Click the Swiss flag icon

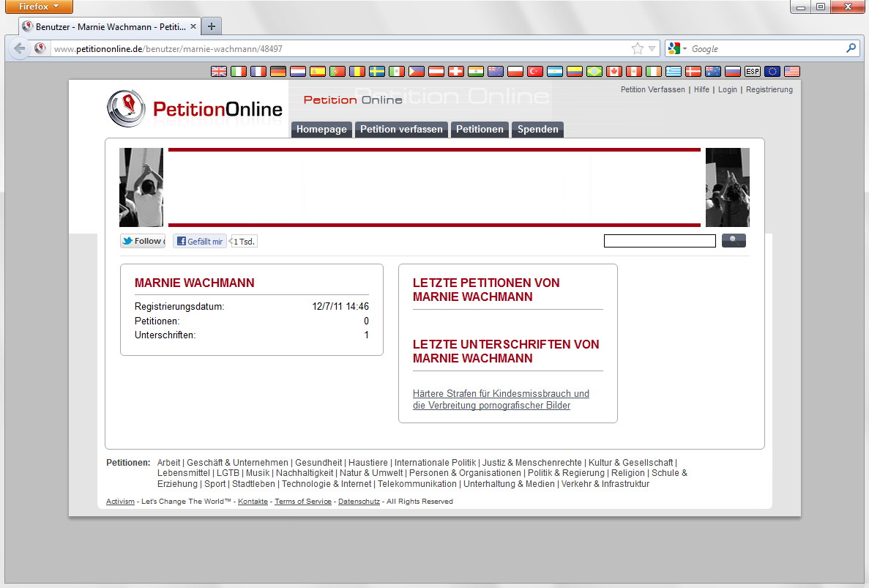coord(456,71)
